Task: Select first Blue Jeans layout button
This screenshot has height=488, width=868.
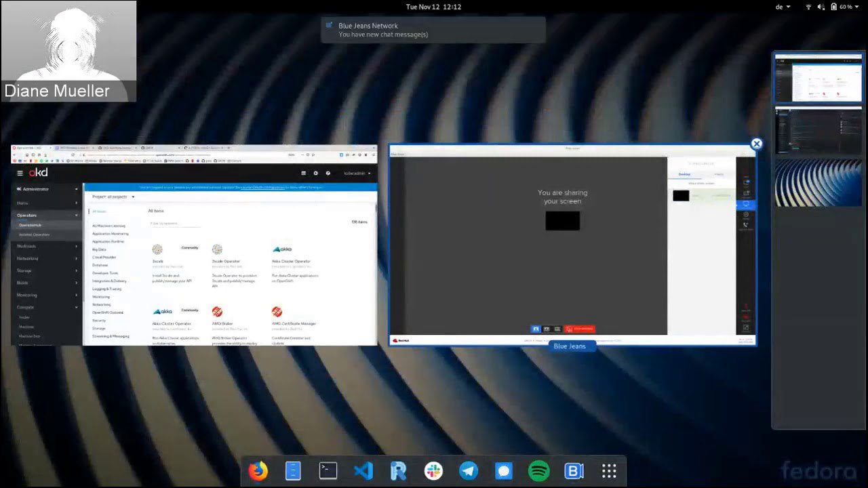Action: click(536, 329)
